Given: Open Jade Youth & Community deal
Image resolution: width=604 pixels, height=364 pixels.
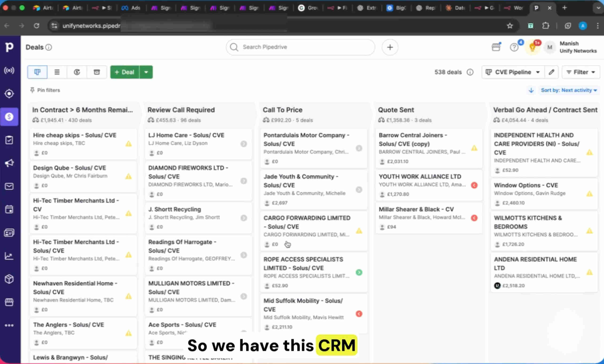Looking at the screenshot, I should [314, 189].
